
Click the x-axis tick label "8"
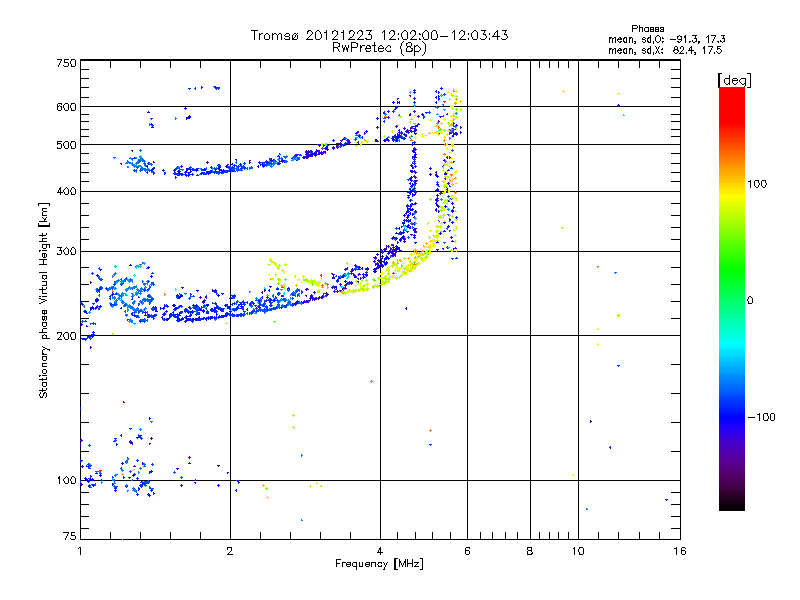point(530,551)
